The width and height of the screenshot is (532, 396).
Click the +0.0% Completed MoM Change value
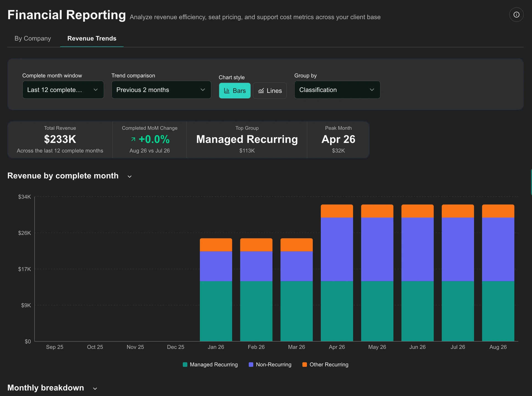point(154,139)
